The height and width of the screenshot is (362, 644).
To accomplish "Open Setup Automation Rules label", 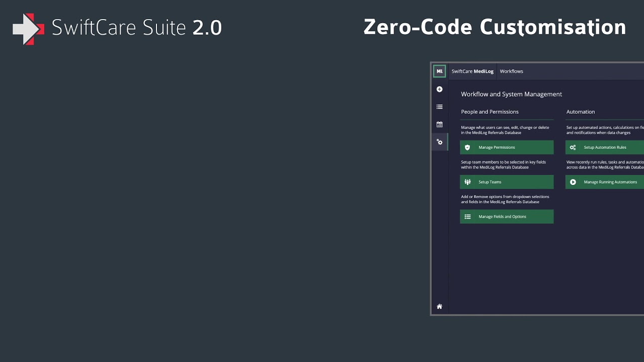I will tap(605, 147).
